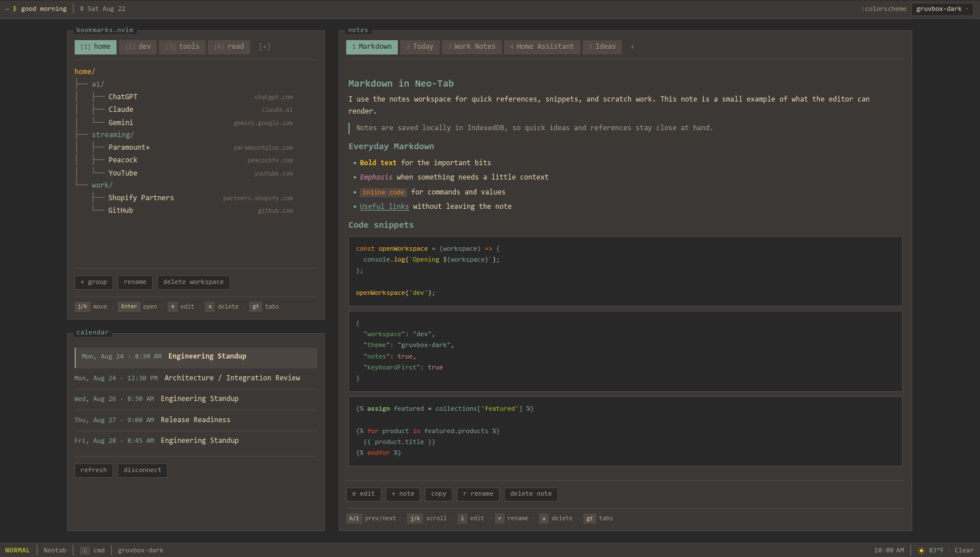Click the Liquid featured collection code block
This screenshot has height=557, width=980.
tap(625, 431)
